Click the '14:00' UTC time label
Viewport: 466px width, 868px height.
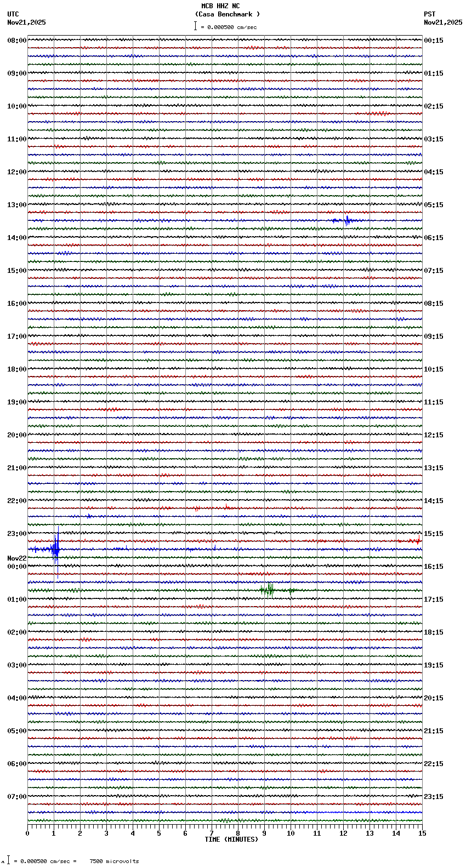(x=17, y=238)
